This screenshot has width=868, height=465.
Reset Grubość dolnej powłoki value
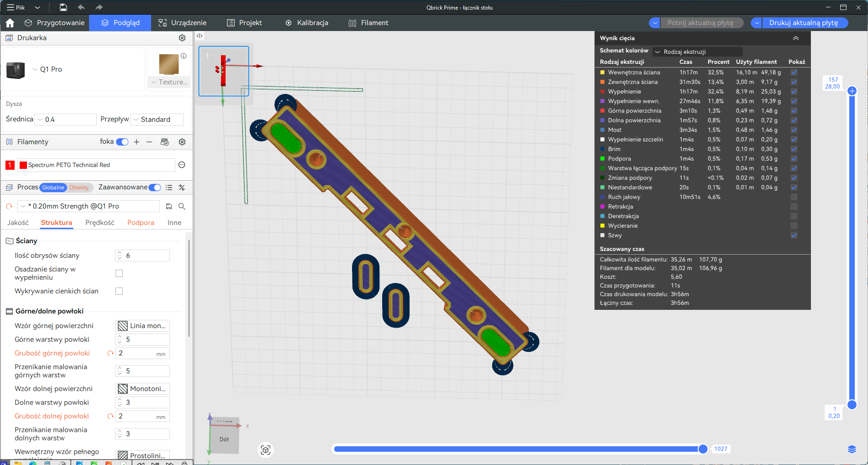tap(110, 416)
